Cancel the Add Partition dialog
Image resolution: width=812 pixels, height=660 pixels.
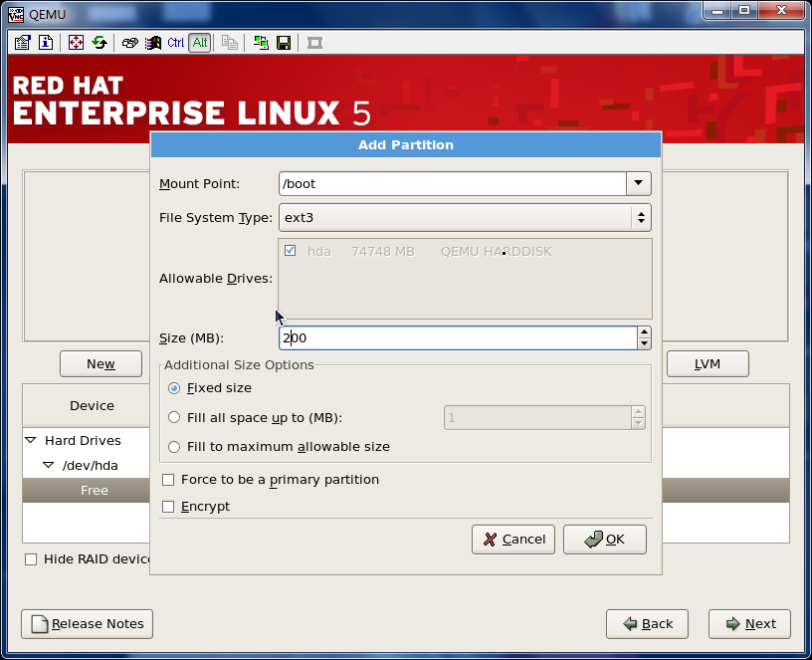click(x=513, y=540)
